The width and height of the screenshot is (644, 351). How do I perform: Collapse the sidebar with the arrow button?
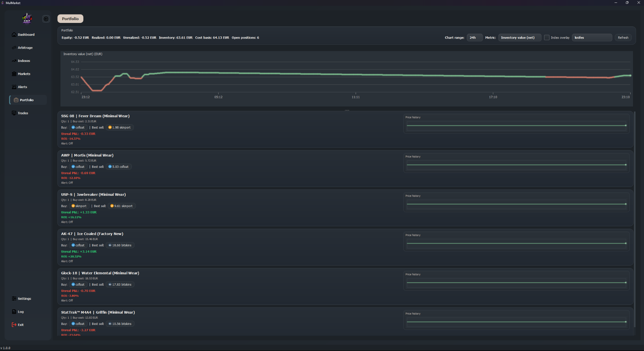(x=46, y=19)
